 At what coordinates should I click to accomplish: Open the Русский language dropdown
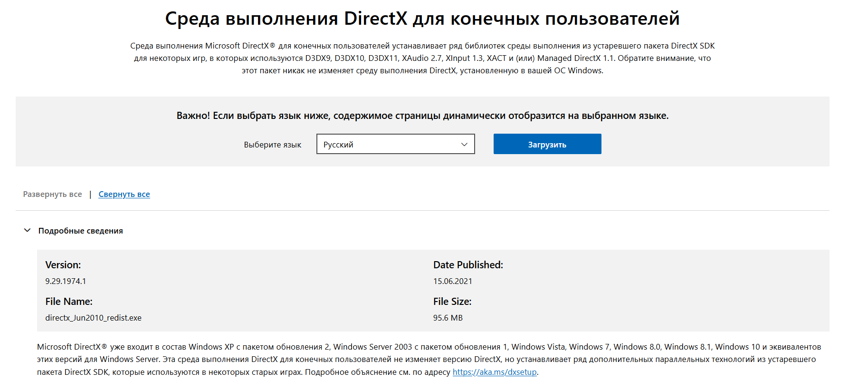click(395, 144)
